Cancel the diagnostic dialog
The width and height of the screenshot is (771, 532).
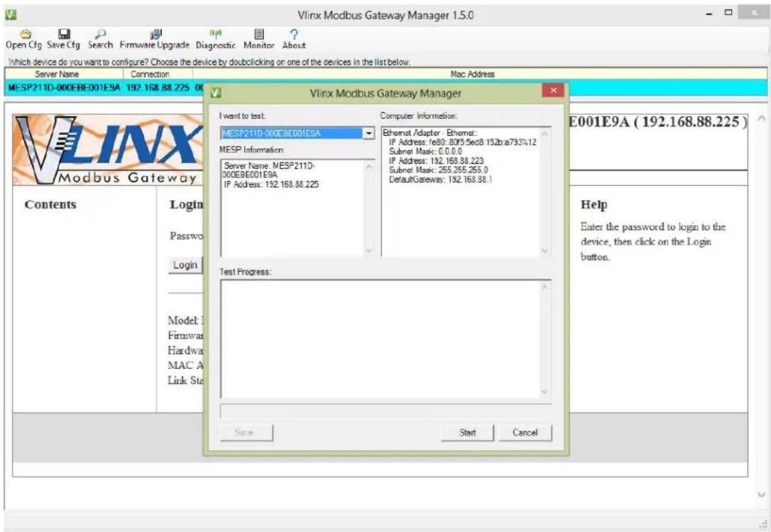click(525, 433)
